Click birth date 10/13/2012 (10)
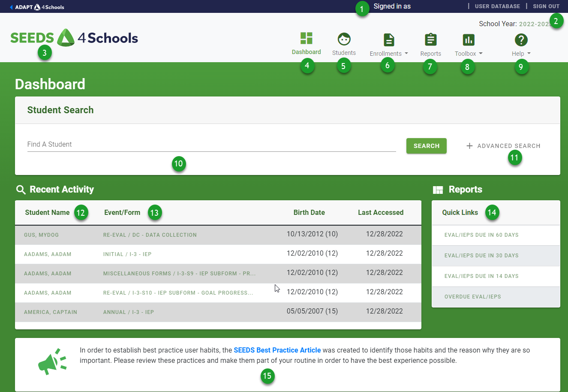This screenshot has height=392, width=568. 312,234
